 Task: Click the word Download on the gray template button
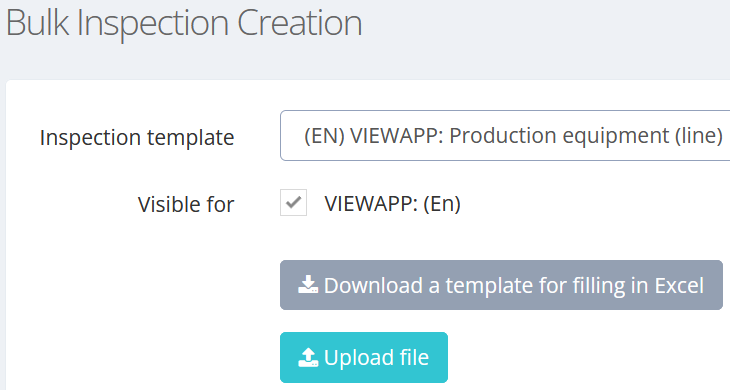click(373, 285)
